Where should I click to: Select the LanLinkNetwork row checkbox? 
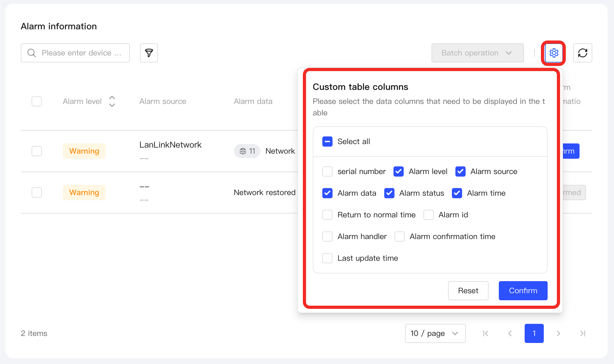[x=37, y=151]
